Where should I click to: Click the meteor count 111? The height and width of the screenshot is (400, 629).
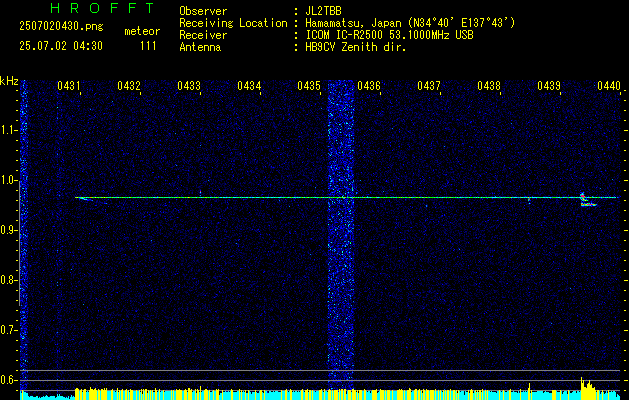[148, 46]
